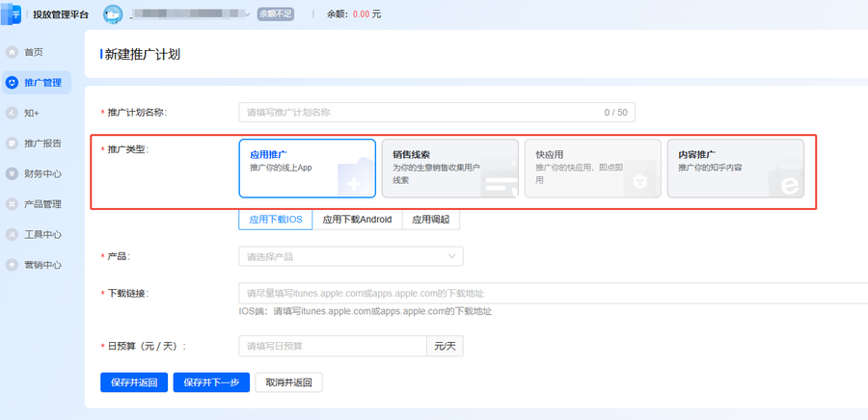Focus the 下载链接 input field

[x=553, y=293]
